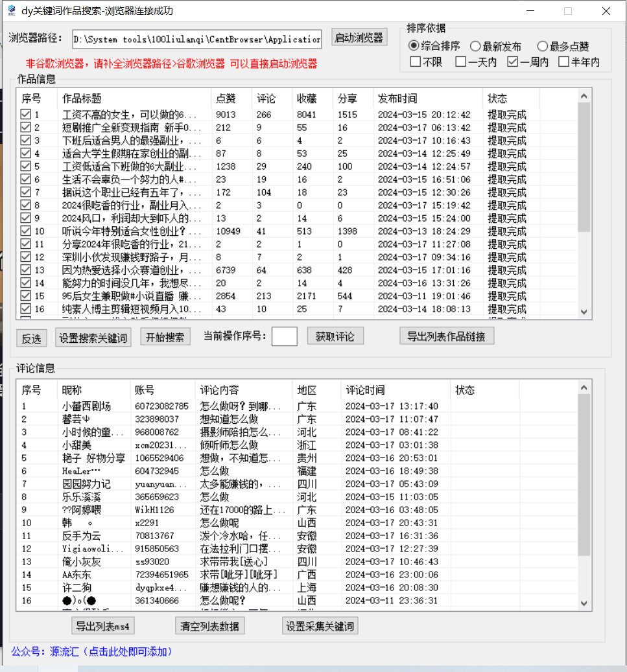Click 获取评论 to fetch comments
Image resolution: width=627 pixels, height=672 pixels.
coord(335,335)
